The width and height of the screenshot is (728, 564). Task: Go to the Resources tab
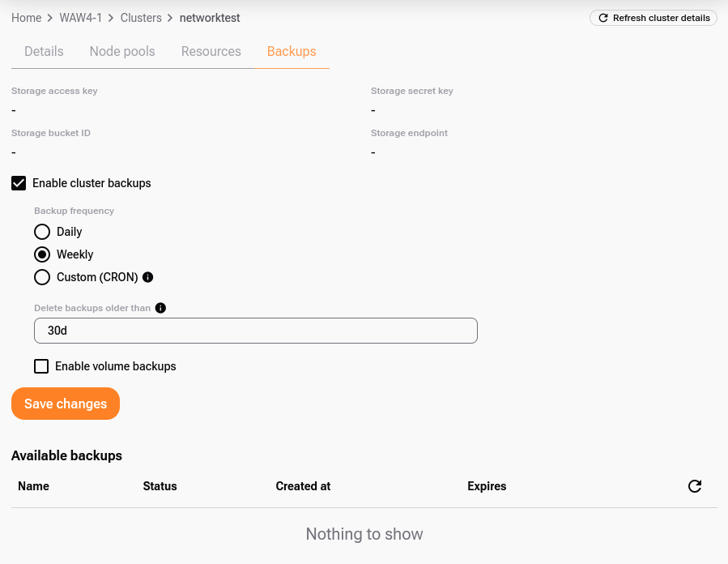coord(211,51)
